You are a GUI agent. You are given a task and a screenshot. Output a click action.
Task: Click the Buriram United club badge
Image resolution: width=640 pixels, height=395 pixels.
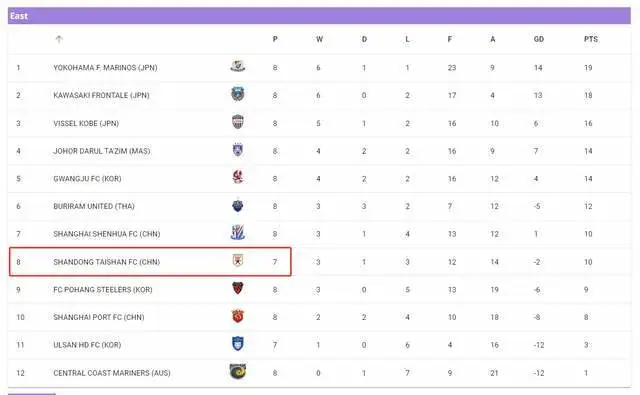238,205
